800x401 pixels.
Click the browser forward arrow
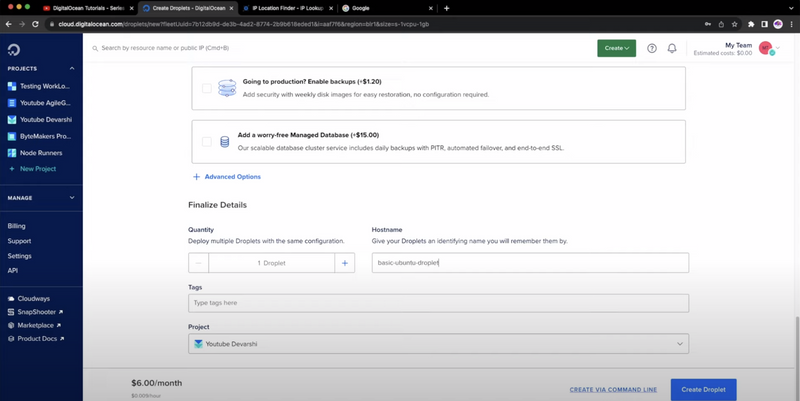tap(22, 24)
